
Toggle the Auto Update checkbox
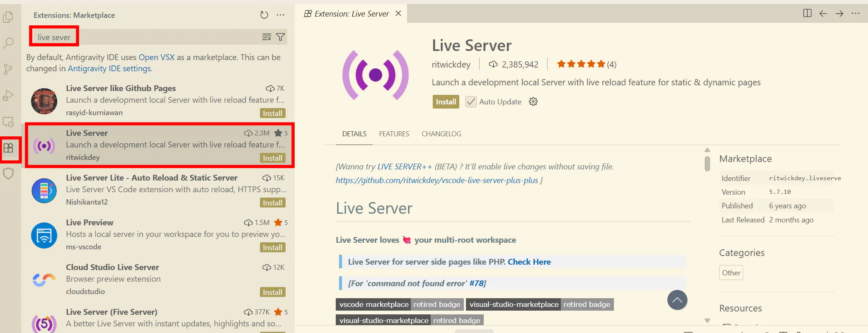coord(471,102)
